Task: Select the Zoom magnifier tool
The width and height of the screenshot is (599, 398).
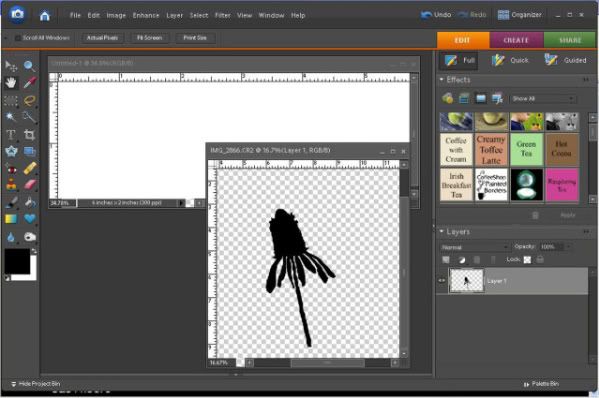Action: coord(29,66)
